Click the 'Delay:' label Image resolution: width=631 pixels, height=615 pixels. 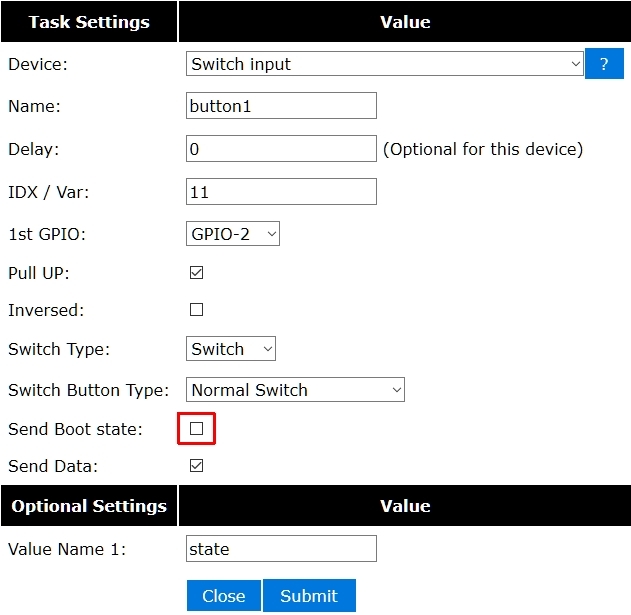(x=33, y=149)
